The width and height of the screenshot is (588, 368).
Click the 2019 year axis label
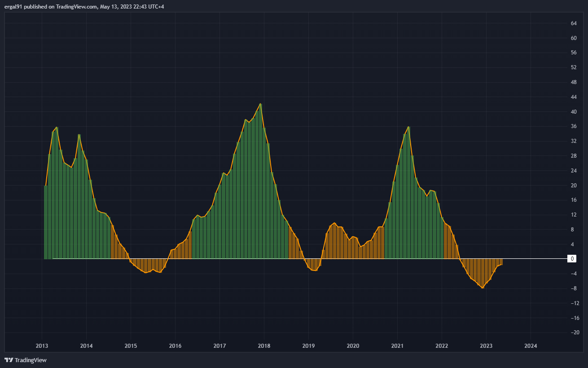(x=308, y=346)
